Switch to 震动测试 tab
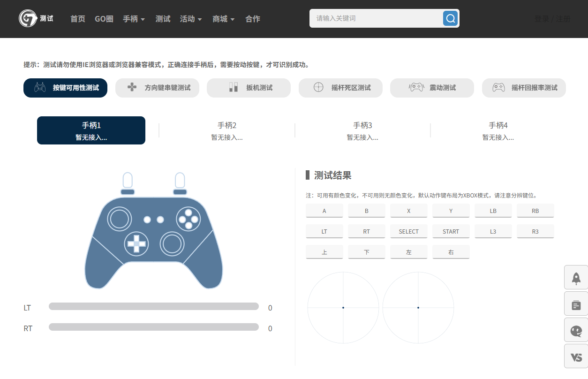The image size is (588, 379). point(432,88)
